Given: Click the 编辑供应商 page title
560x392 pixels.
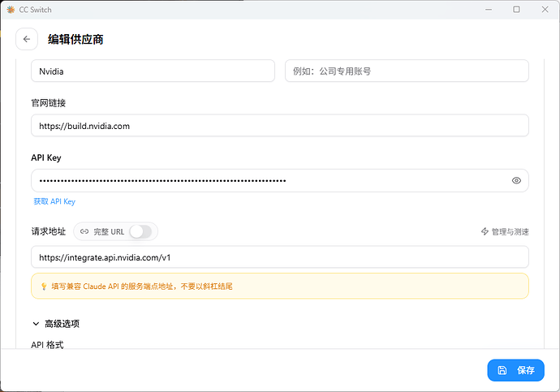Looking at the screenshot, I should pyautogui.click(x=75, y=39).
